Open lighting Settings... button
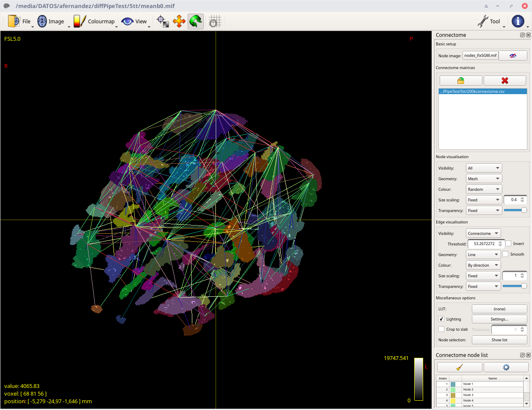Viewport: 532px width, 410px height. tap(499, 319)
